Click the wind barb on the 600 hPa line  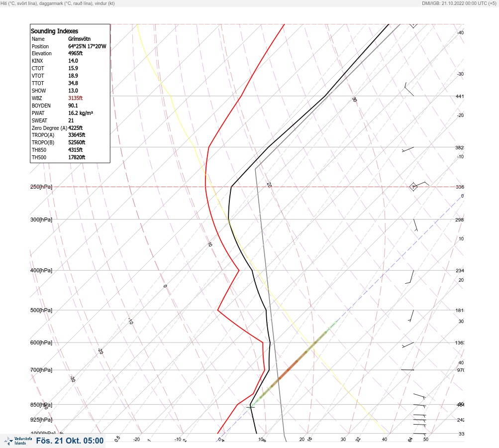click(x=408, y=345)
